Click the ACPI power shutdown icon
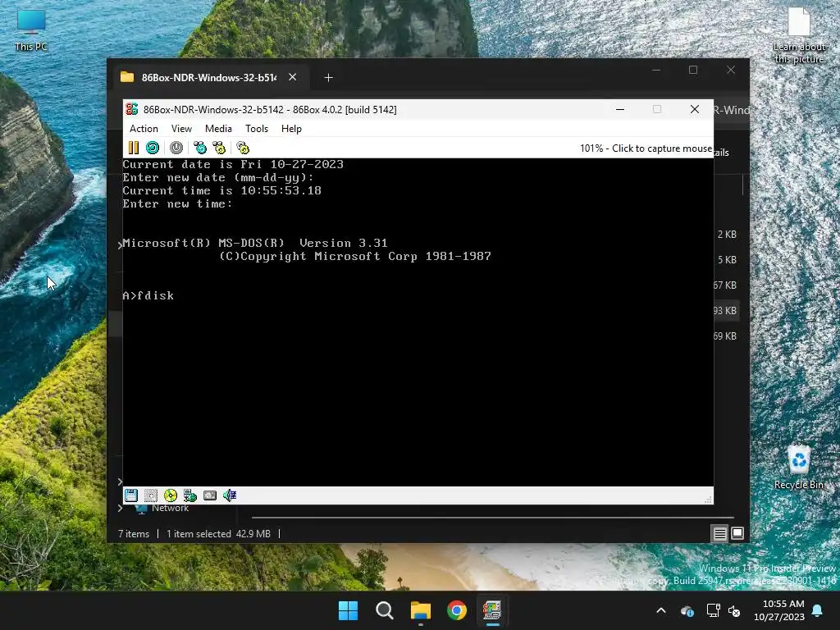 (x=176, y=148)
